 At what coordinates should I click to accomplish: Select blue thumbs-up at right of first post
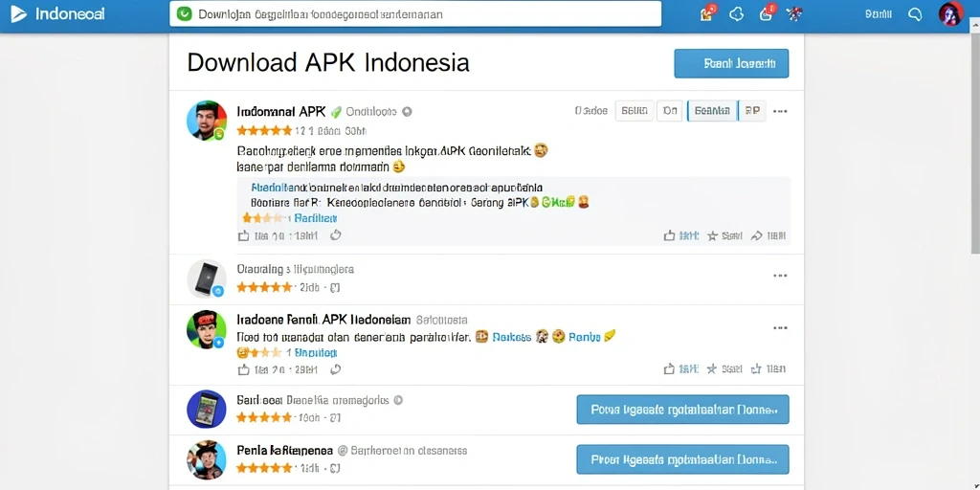[669, 235]
